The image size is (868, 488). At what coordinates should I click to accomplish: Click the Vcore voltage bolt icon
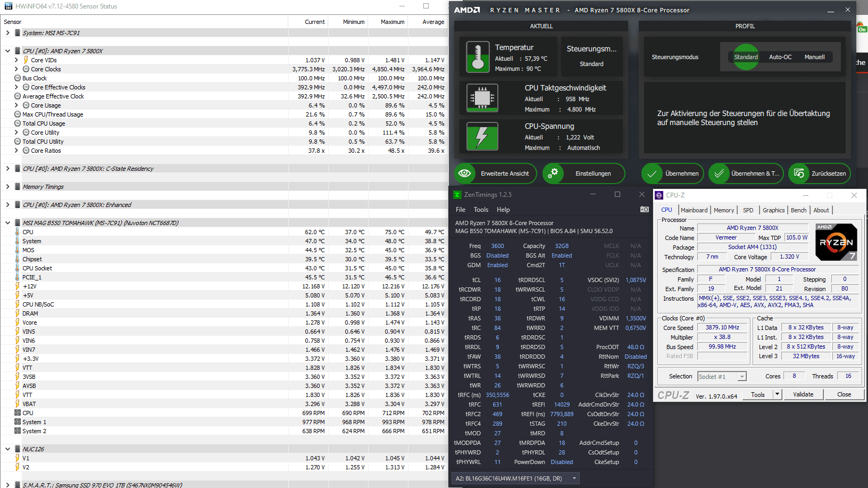click(18, 322)
